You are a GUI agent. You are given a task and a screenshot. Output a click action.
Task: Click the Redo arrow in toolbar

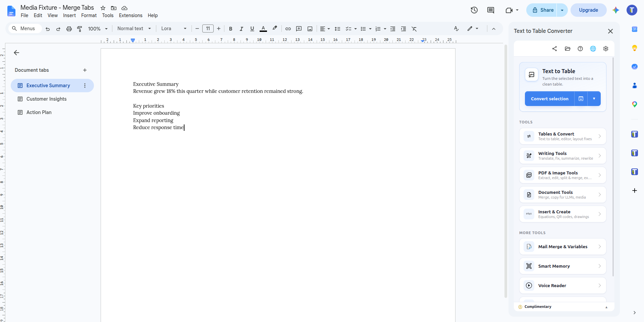coord(58,29)
